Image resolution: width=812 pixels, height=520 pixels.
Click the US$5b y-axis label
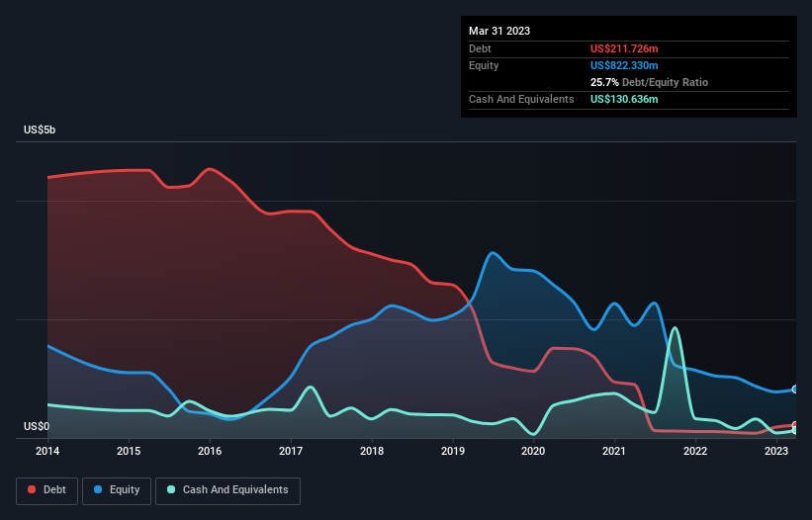[40, 130]
